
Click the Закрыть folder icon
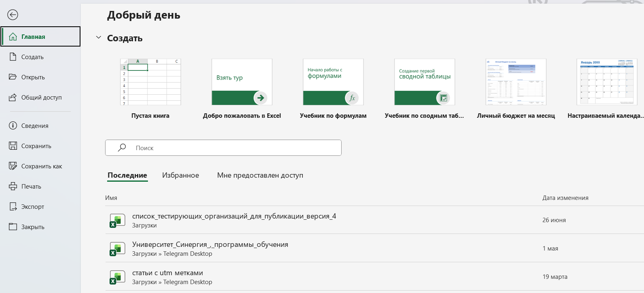click(x=13, y=227)
